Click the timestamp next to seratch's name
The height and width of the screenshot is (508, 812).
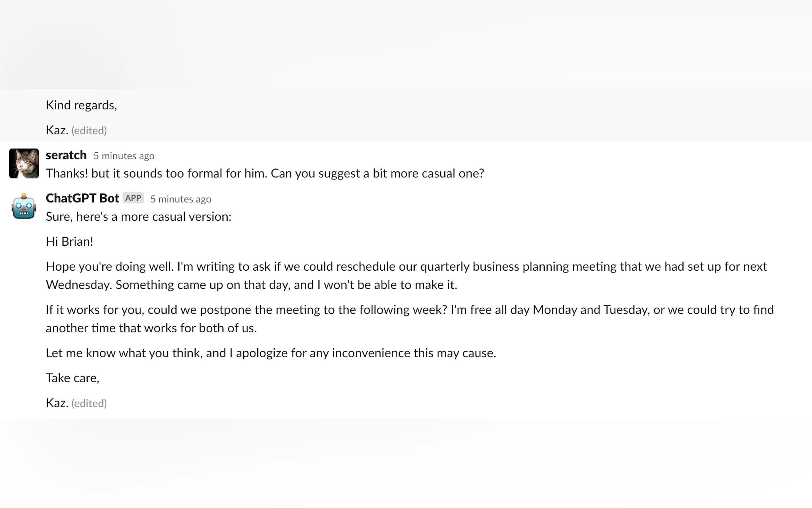[x=124, y=156]
